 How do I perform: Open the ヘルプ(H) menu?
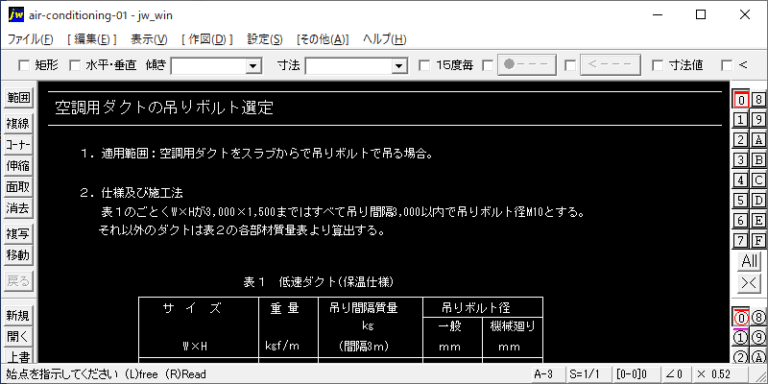click(x=384, y=40)
